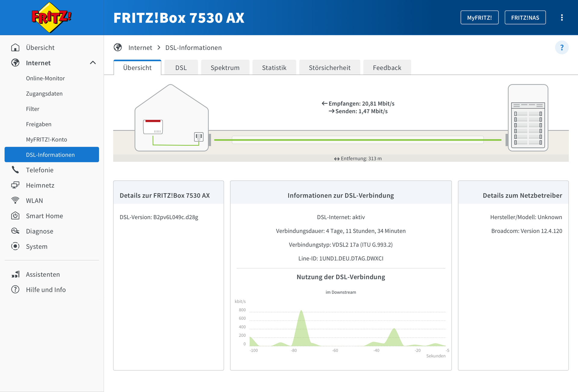Open Zugangsdaten submenu item
The image size is (578, 392).
coord(44,94)
